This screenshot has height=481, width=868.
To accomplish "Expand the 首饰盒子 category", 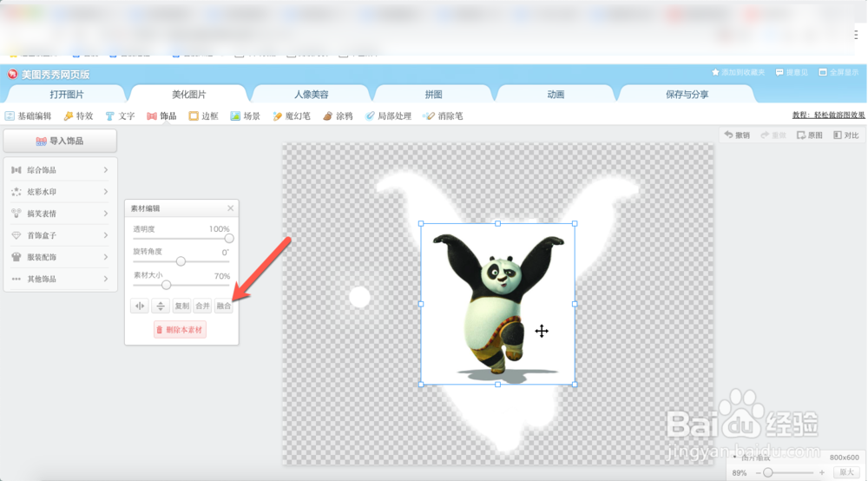I will 60,235.
